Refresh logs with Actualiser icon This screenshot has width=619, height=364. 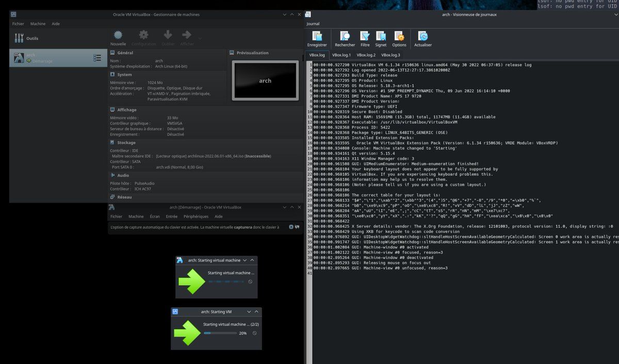(423, 37)
